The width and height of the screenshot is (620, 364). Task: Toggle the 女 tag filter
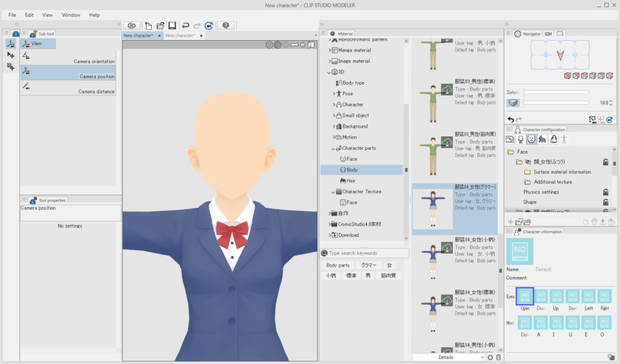[x=389, y=265]
